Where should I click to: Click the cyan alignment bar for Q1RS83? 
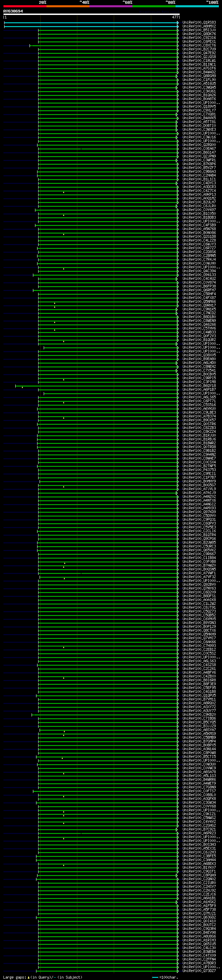coord(91,23)
